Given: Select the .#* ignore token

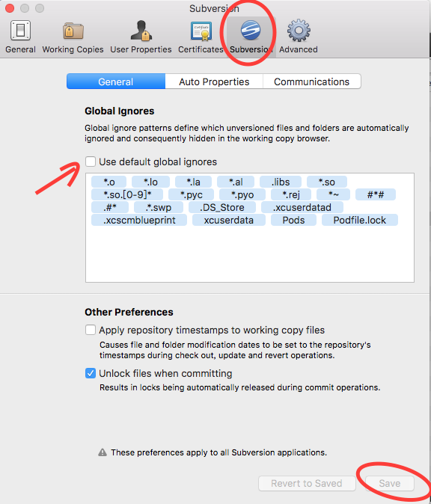Looking at the screenshot, I should (110, 207).
